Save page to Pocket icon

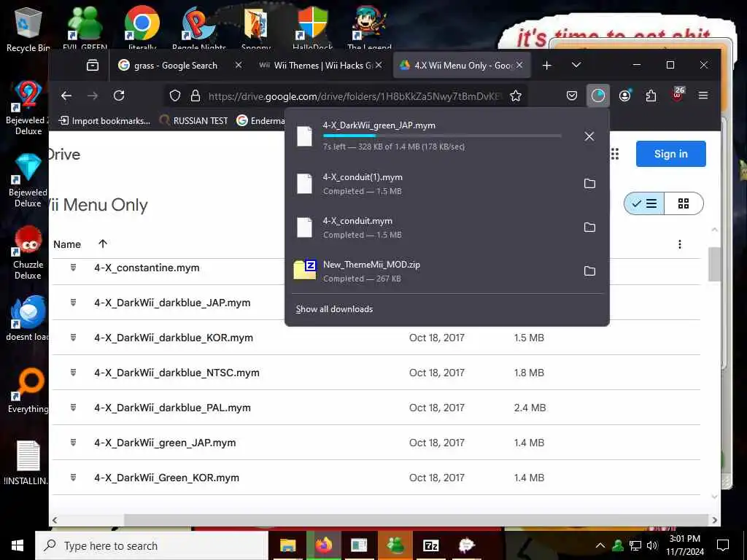pos(572,96)
